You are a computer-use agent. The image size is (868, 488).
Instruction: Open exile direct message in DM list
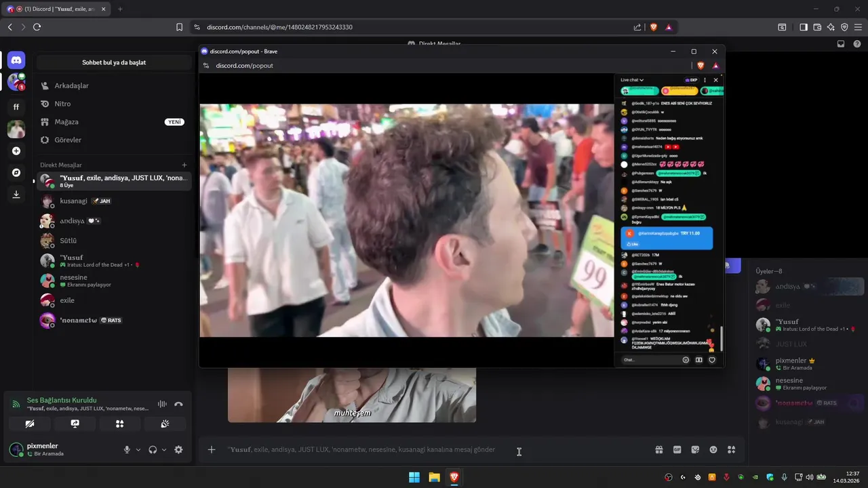114,300
